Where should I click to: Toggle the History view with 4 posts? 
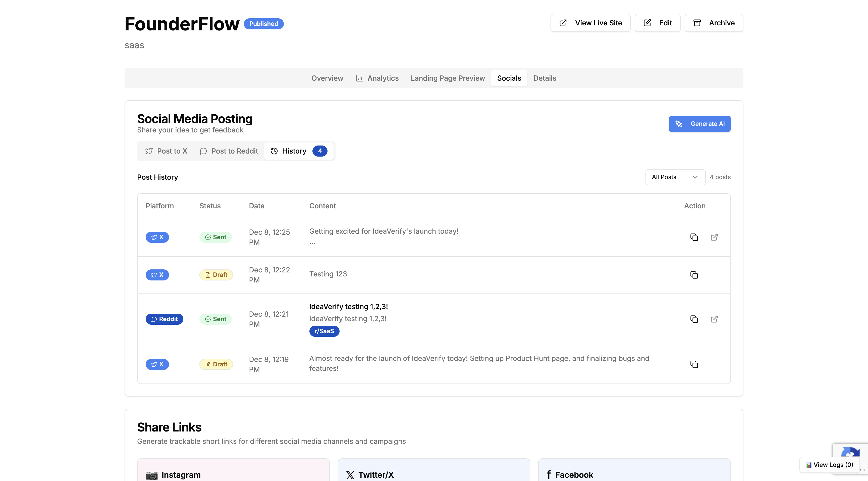pos(299,151)
